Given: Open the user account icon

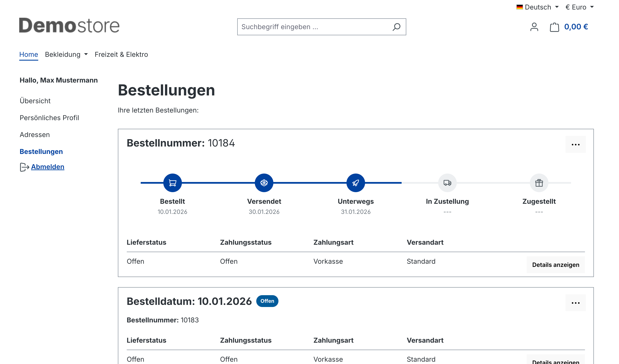Looking at the screenshot, I should point(534,27).
